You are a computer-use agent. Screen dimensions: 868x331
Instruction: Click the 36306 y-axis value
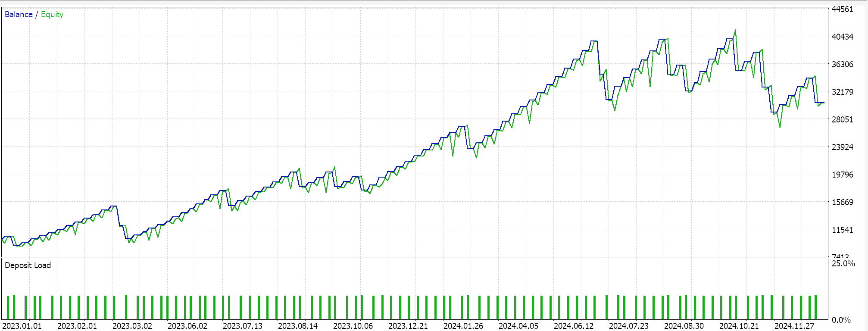click(842, 64)
